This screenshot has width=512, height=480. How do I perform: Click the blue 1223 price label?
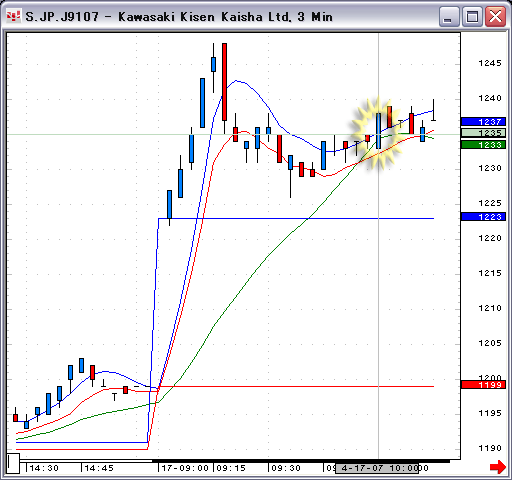[x=483, y=217]
